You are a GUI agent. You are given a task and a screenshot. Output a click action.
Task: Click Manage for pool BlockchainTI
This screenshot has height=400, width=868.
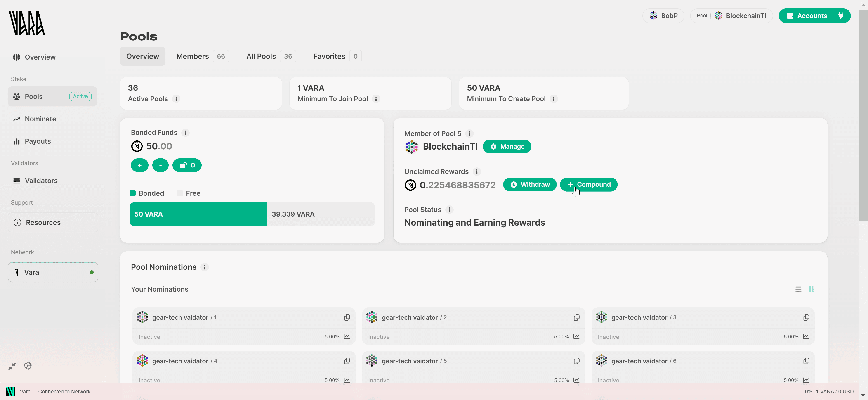(507, 146)
